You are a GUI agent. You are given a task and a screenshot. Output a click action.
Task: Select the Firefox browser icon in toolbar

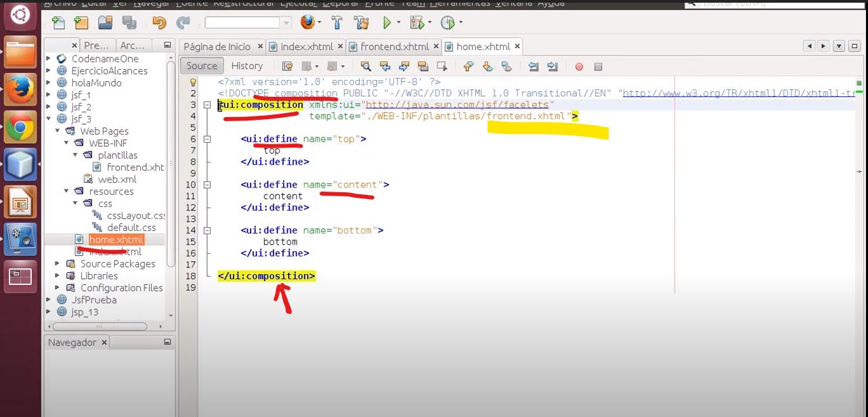click(x=307, y=22)
